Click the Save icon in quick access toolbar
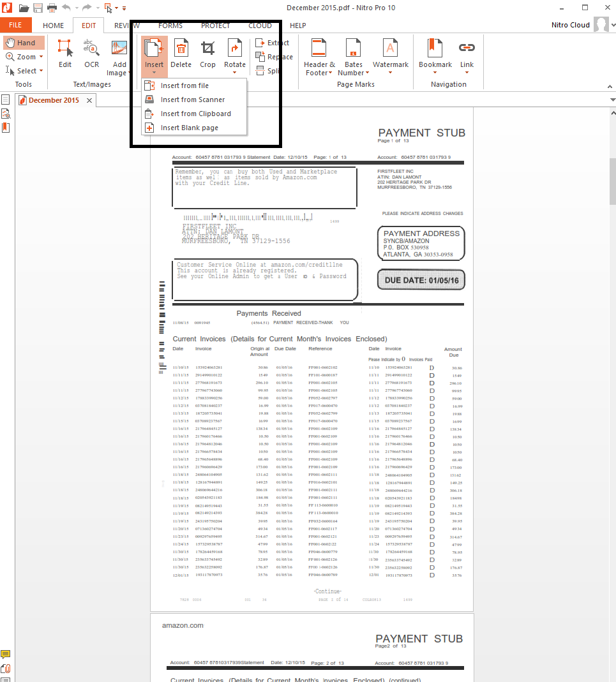The height and width of the screenshot is (682, 616). (x=38, y=8)
